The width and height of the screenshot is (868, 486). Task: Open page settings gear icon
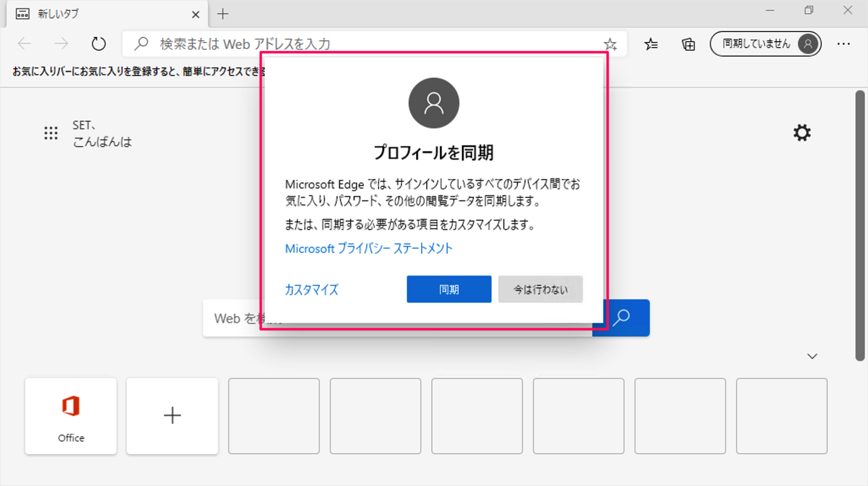click(802, 133)
